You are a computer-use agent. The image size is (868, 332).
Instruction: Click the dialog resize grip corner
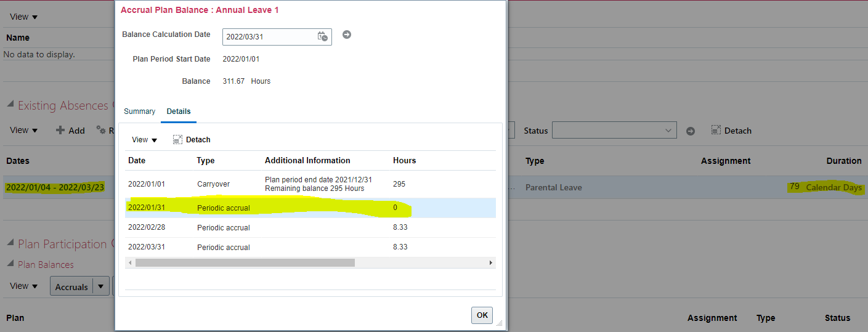[500, 323]
